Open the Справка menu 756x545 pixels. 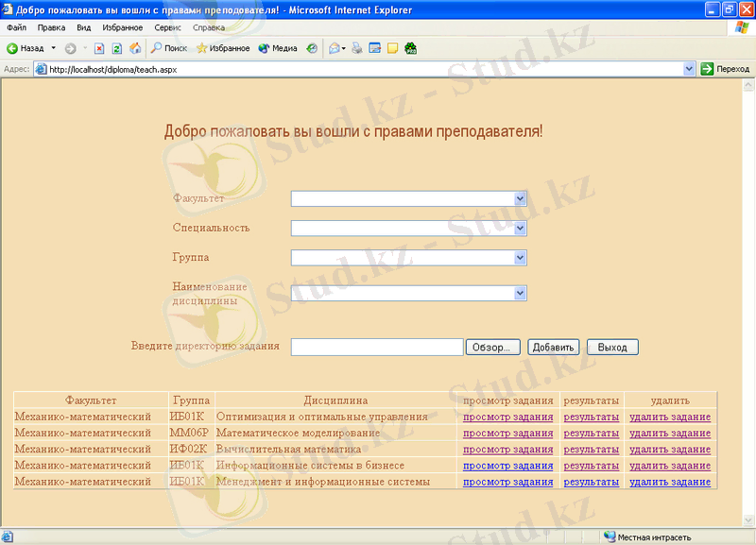(x=209, y=27)
